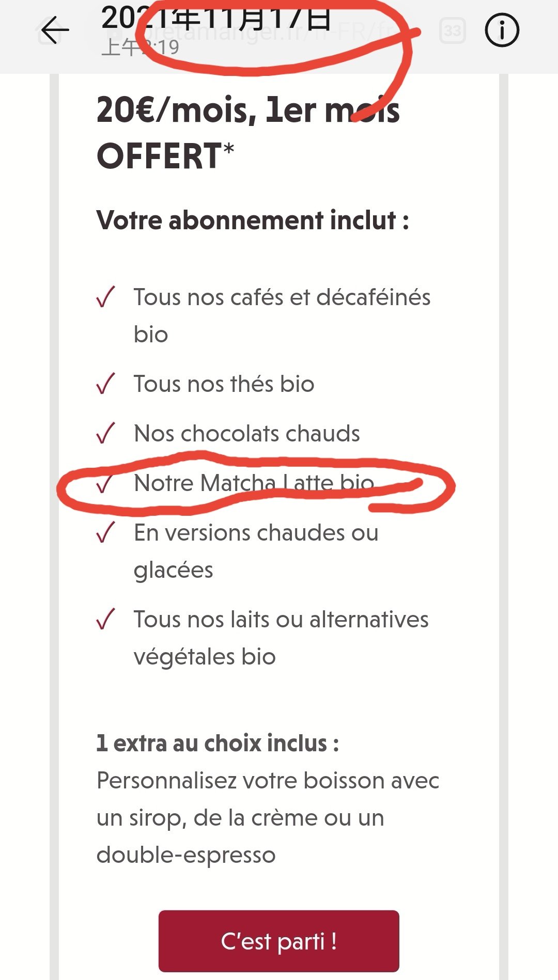Viewport: 558px width, 980px height.
Task: Tap the time stamp 上午 :19
Action: (141, 48)
